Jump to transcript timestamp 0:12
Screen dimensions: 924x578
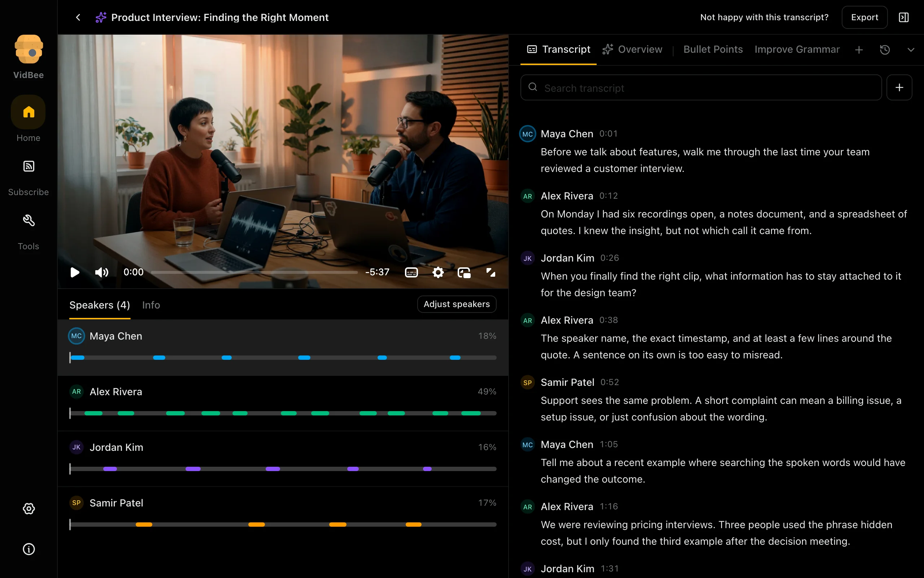pos(608,196)
